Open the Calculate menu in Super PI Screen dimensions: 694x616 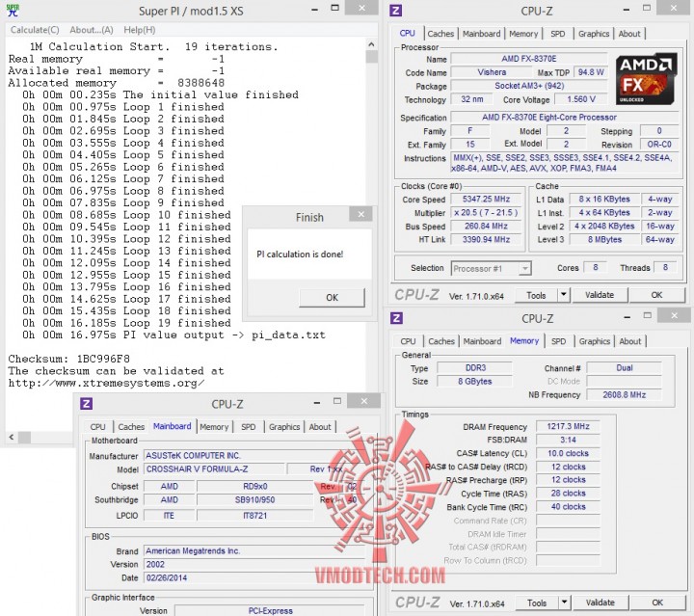(x=35, y=30)
